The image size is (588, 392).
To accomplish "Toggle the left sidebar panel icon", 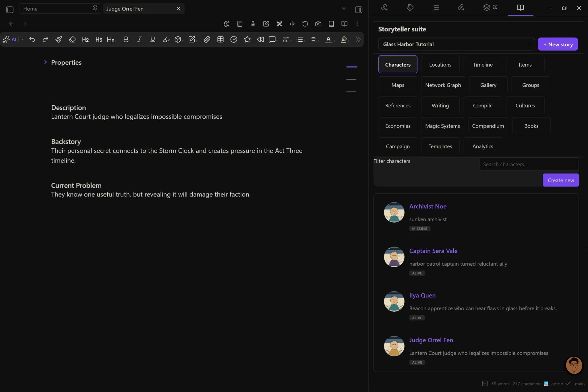I will point(10,9).
